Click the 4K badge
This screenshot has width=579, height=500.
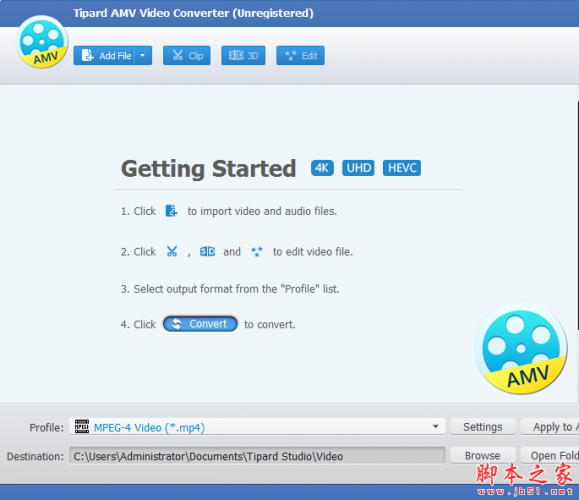click(x=322, y=168)
